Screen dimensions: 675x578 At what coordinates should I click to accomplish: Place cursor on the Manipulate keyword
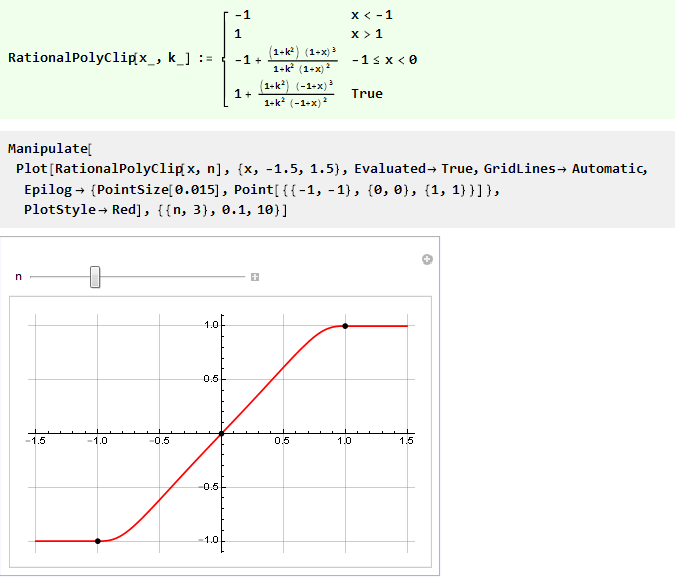48,149
